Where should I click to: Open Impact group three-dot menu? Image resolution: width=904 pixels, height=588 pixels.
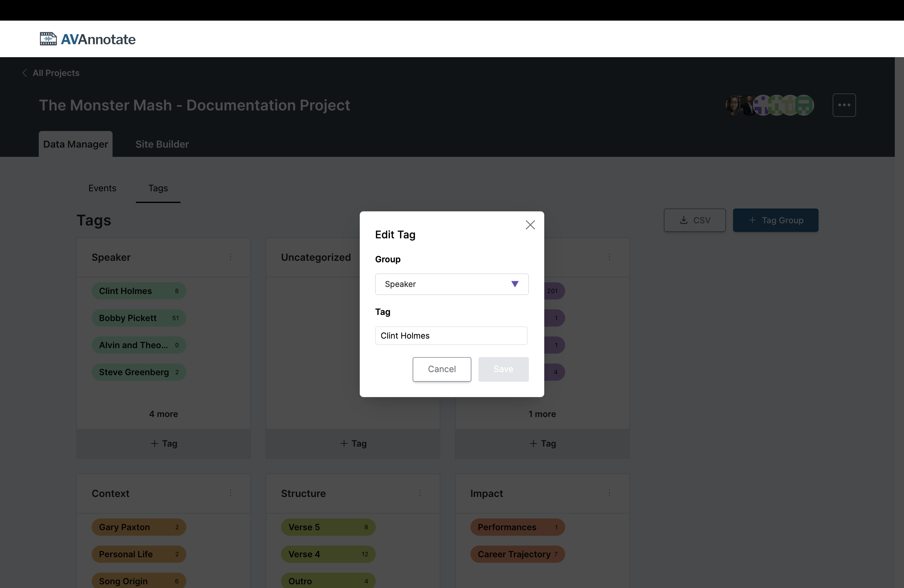tap(609, 493)
